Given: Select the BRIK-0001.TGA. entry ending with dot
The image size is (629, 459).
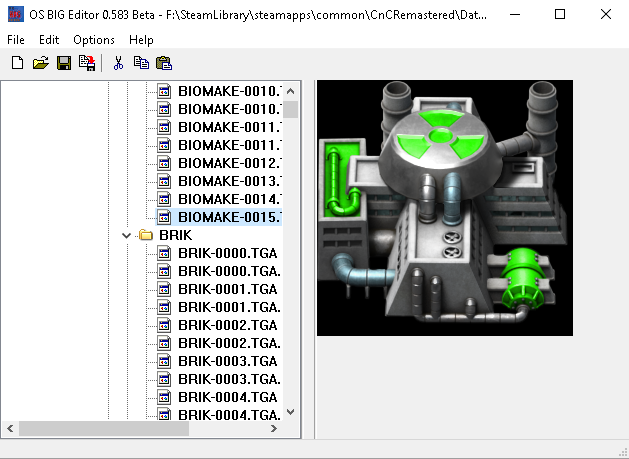Looking at the screenshot, I should [229, 307].
